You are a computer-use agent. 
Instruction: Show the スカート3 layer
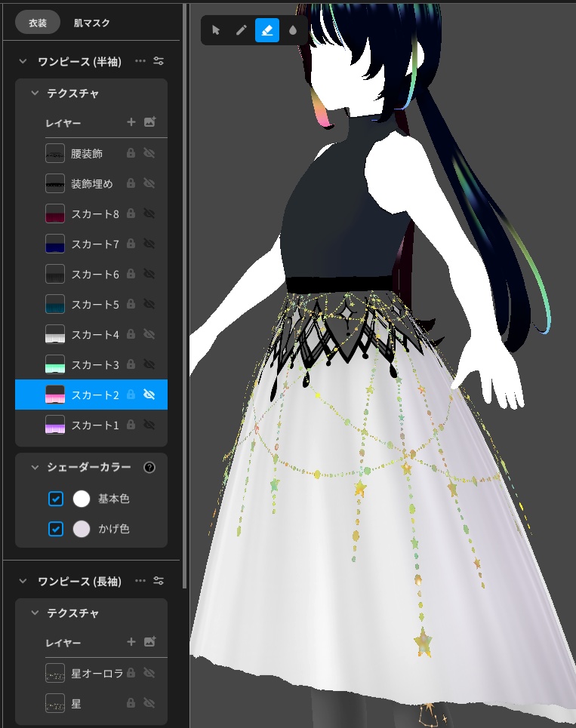[149, 364]
